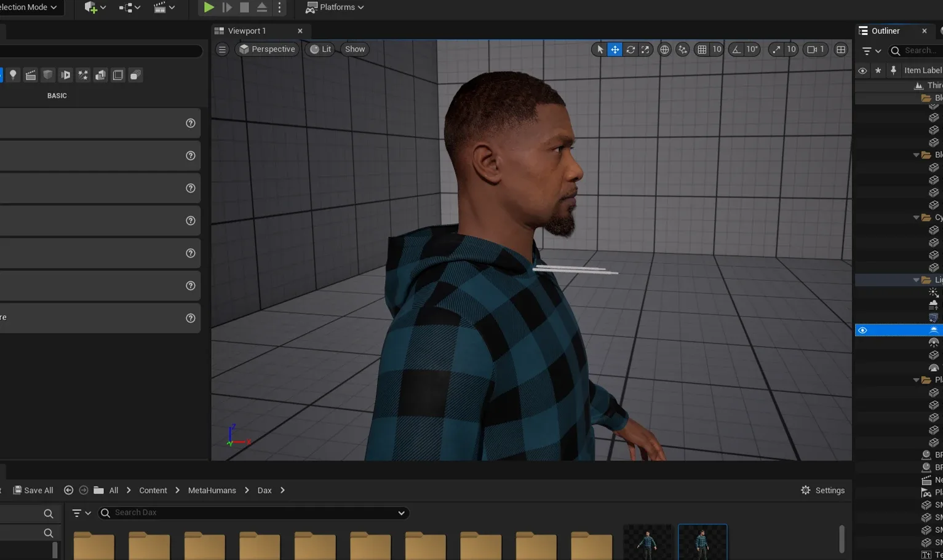Select the Shapes category icon

click(48, 74)
